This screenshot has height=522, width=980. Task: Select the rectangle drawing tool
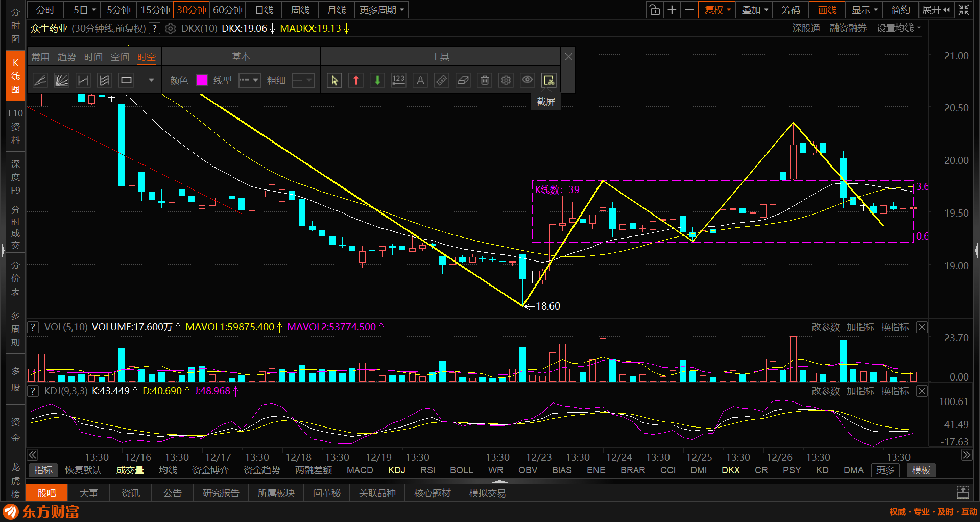point(126,80)
